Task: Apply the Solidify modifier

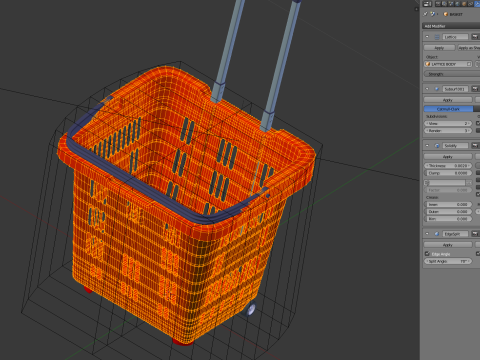Action: tap(448, 157)
